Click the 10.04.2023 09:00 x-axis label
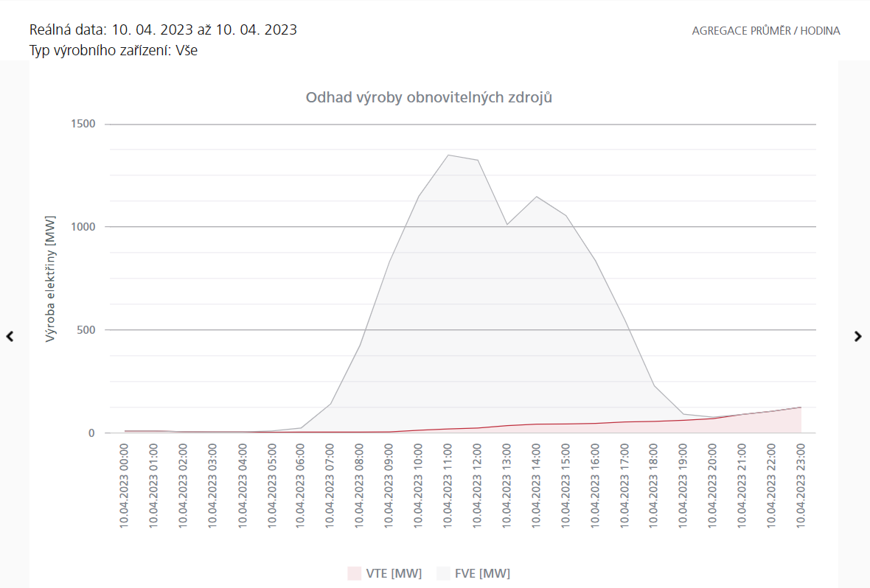The image size is (870, 588). point(389,486)
